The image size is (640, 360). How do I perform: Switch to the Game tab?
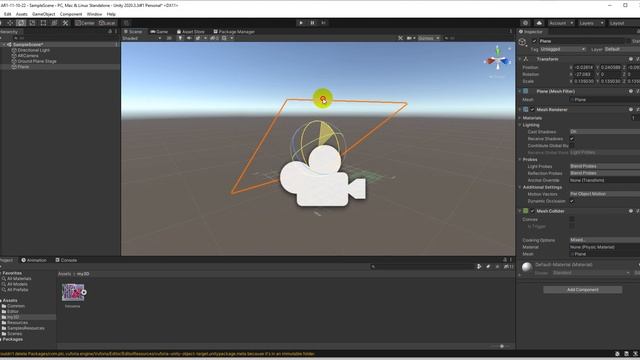[159, 31]
